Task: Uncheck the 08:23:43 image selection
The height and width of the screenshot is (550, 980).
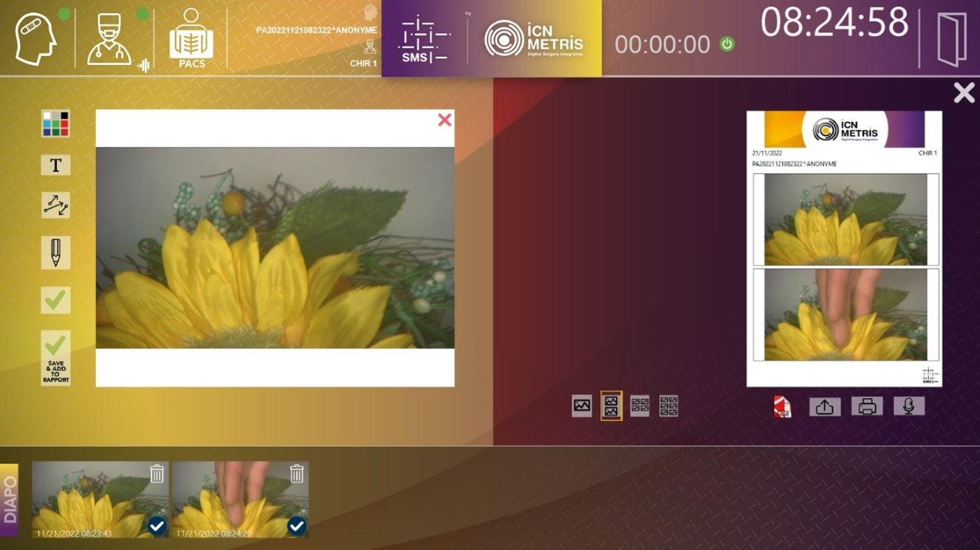Action: pyautogui.click(x=157, y=526)
